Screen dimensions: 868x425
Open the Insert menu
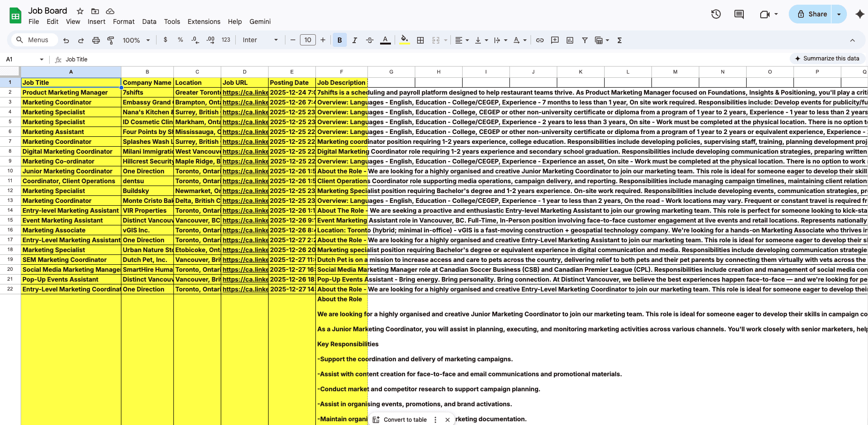click(97, 22)
